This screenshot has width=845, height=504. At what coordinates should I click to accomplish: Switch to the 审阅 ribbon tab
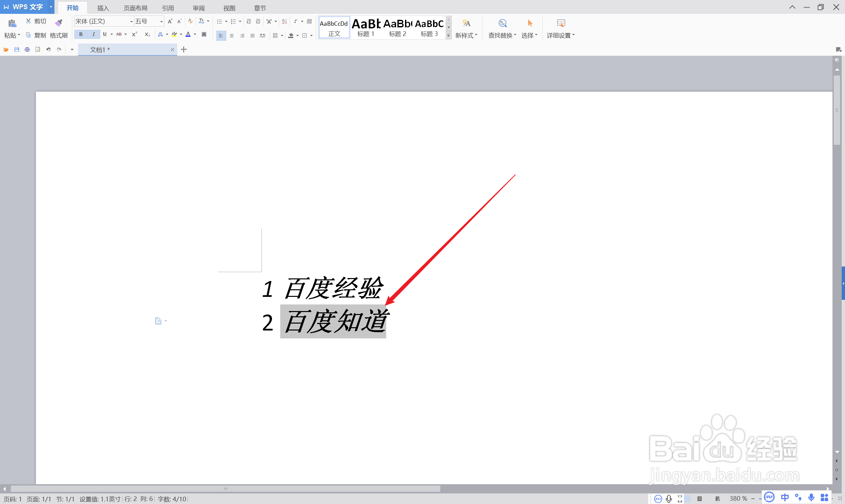coord(199,8)
